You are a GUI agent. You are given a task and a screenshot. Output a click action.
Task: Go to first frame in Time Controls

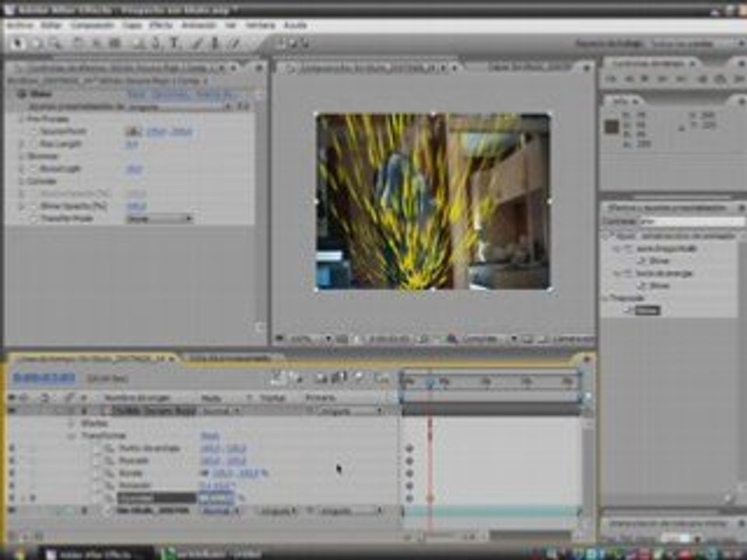[x=612, y=79]
